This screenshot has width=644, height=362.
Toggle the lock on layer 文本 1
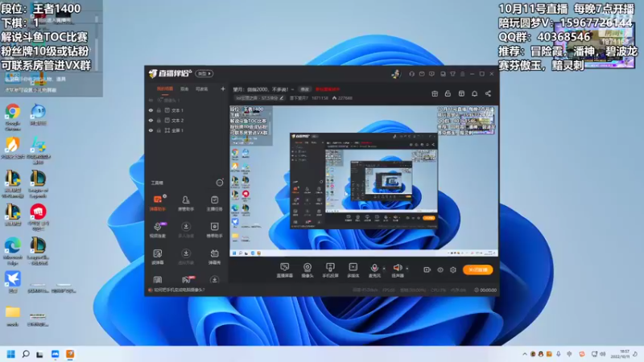(159, 110)
